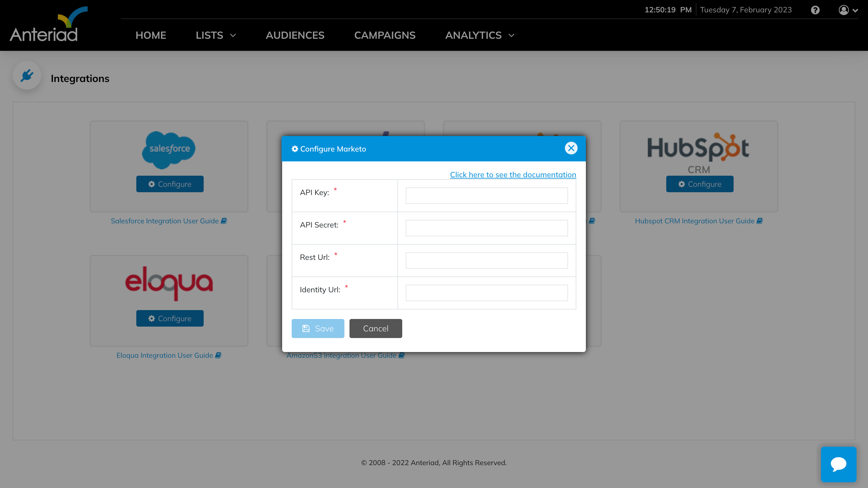Click the Salesforce cloud logo
This screenshot has width=868, height=488.
[169, 149]
